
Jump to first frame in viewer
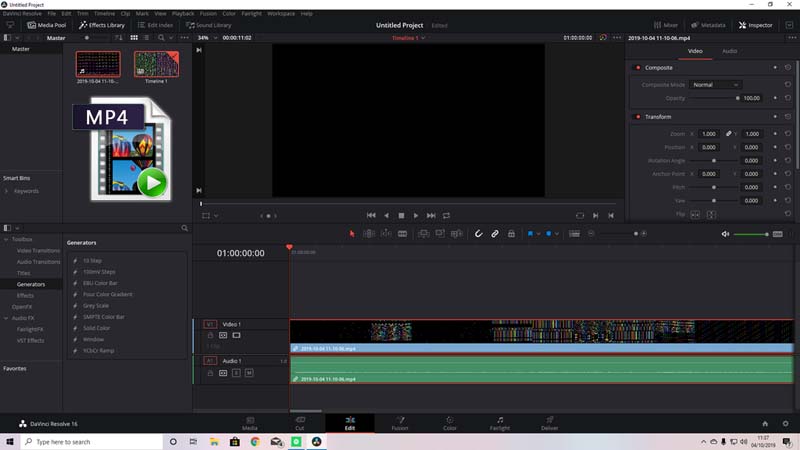(x=371, y=216)
